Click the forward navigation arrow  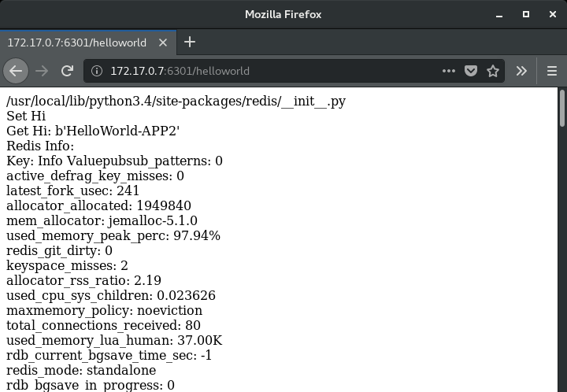(x=43, y=71)
